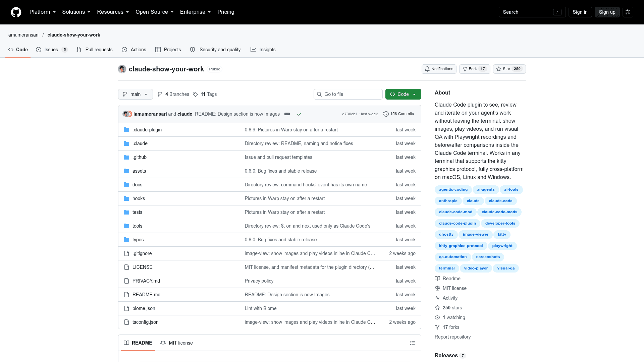Open the README.md file

coord(146,295)
